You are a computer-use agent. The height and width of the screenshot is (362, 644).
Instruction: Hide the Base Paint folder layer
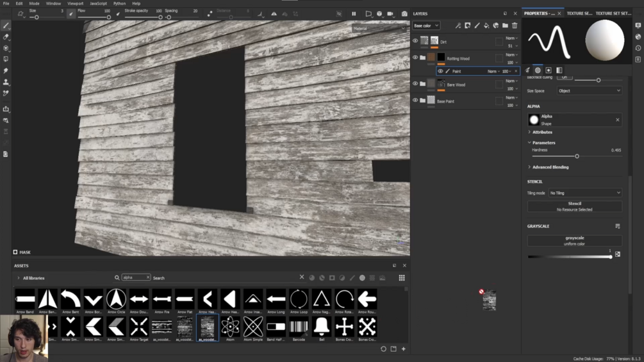coord(415,101)
